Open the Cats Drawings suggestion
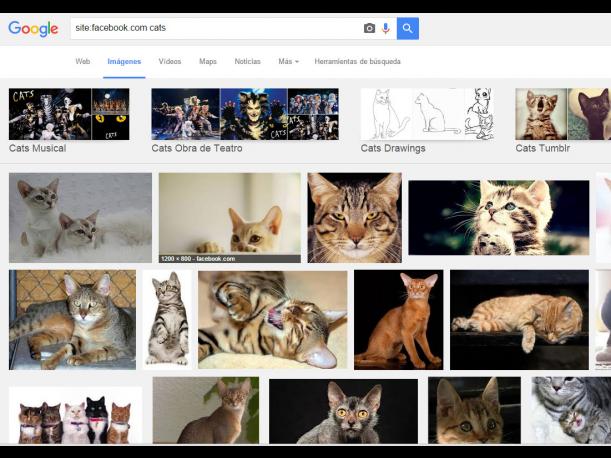The height and width of the screenshot is (458, 611). tap(427, 120)
